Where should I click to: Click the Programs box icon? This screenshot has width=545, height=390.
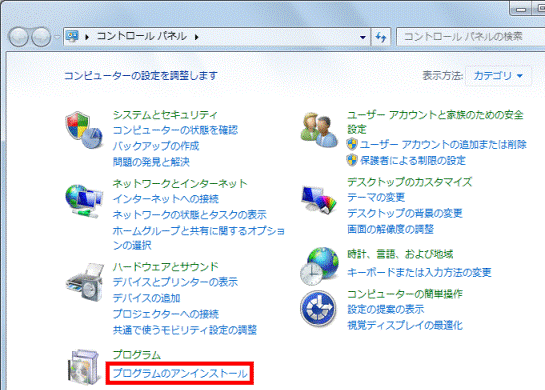[x=84, y=367]
